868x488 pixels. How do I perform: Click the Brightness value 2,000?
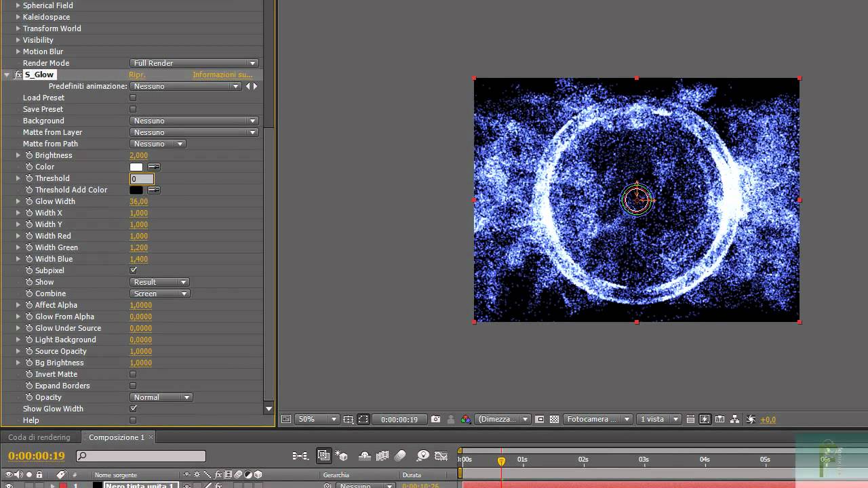[x=138, y=155]
